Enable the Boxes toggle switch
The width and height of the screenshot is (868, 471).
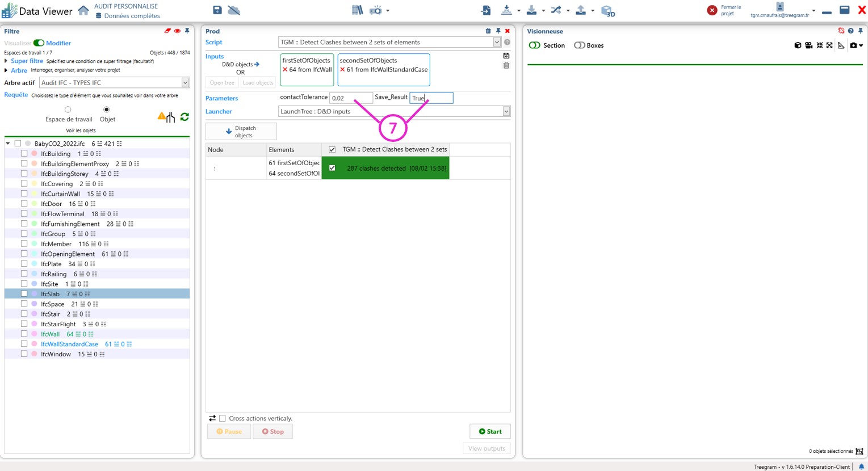[579, 45]
